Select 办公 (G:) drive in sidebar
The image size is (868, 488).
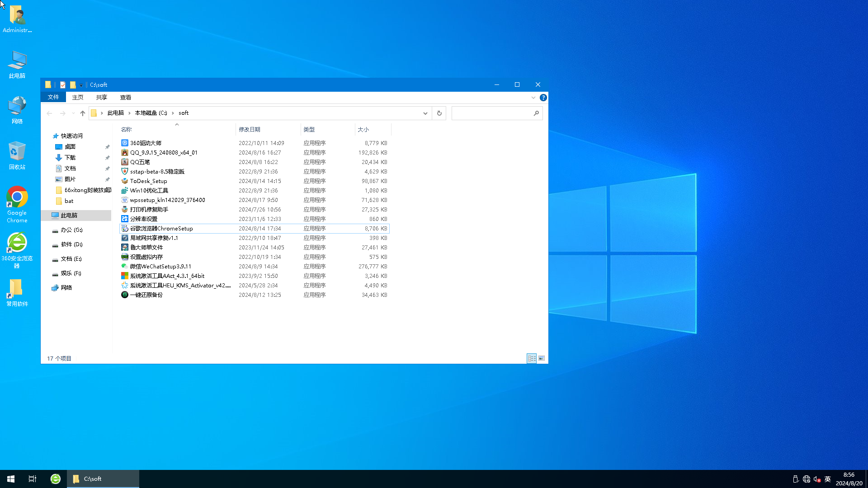coord(72,230)
